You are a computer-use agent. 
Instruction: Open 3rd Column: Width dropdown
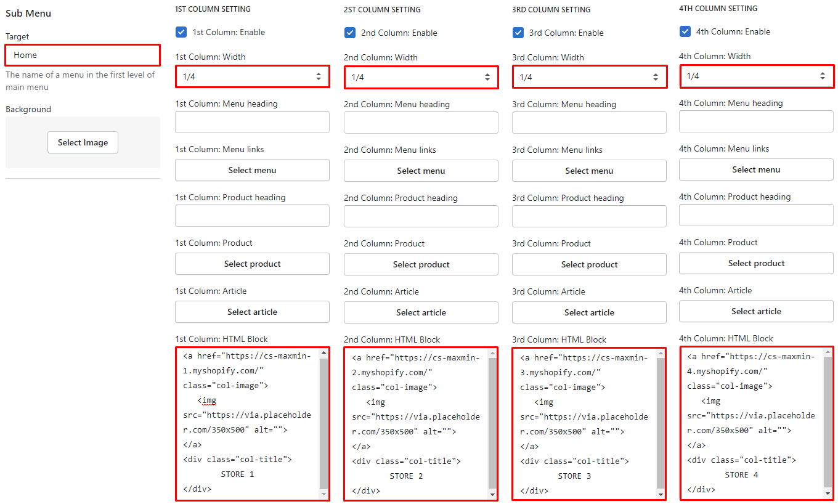tap(589, 77)
